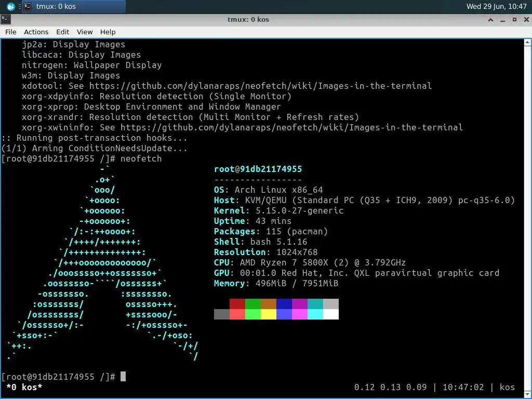The width and height of the screenshot is (532, 399).
Task: Click the Arch Linux ASCII art logo
Action: (102, 263)
